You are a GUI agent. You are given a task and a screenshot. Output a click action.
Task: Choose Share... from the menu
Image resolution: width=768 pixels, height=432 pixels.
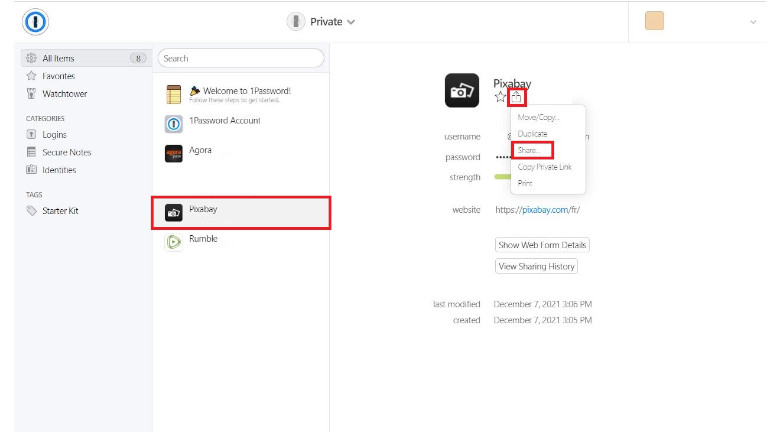(529, 150)
